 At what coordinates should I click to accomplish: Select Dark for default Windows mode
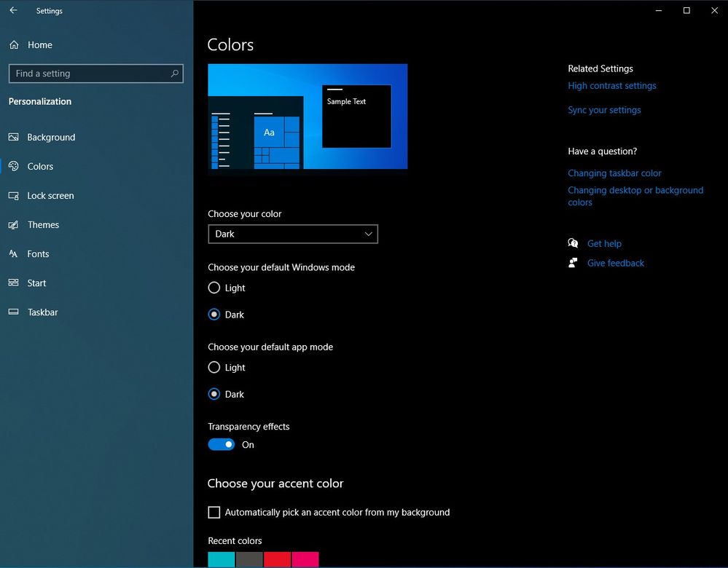(214, 314)
